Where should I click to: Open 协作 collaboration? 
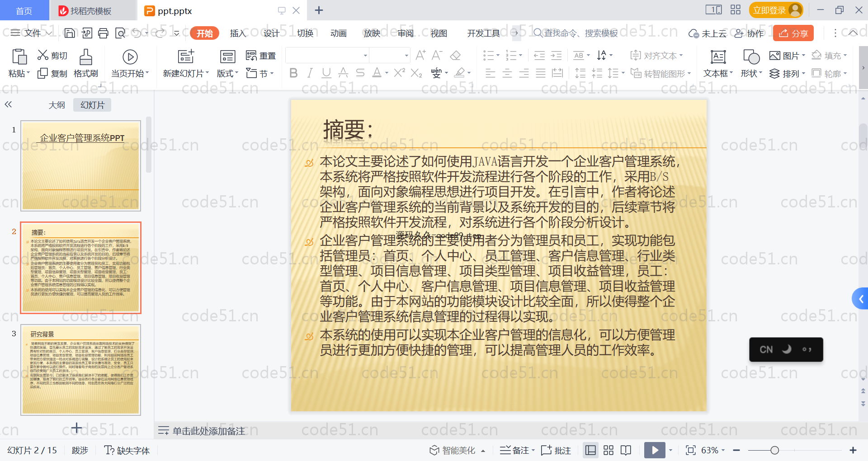[x=749, y=33]
